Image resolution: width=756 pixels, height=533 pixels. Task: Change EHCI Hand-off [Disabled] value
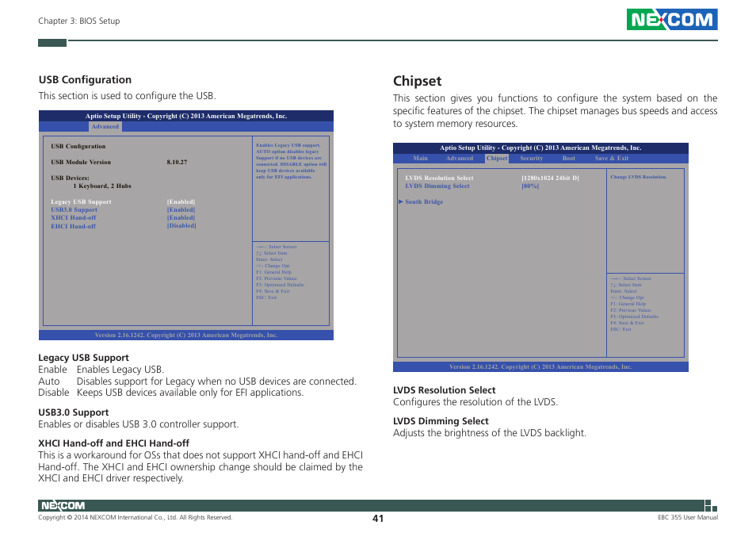pos(181,226)
